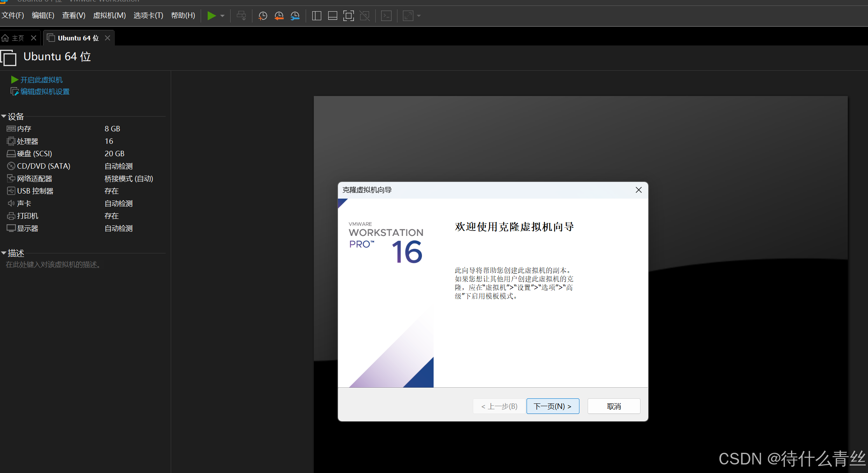Click the green power-on play icon
The image size is (868, 473).
pos(211,16)
